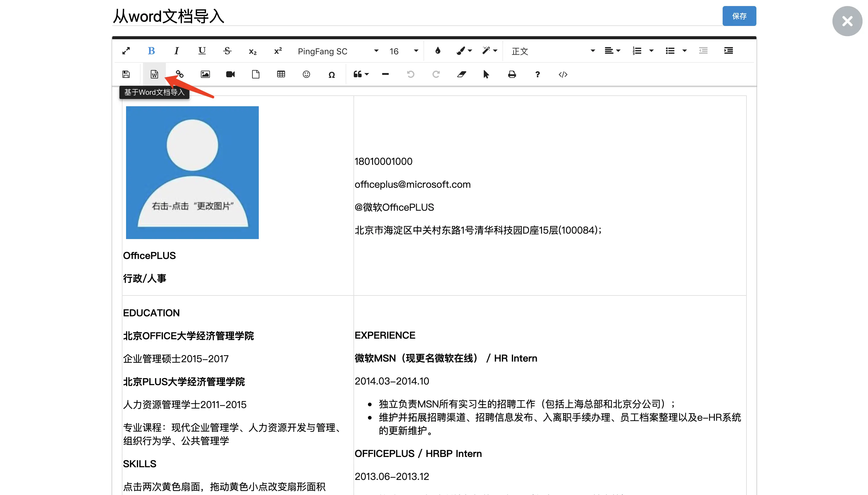Image resolution: width=868 pixels, height=495 pixels.
Task: Open the magic wand style dropdown
Action: [489, 51]
